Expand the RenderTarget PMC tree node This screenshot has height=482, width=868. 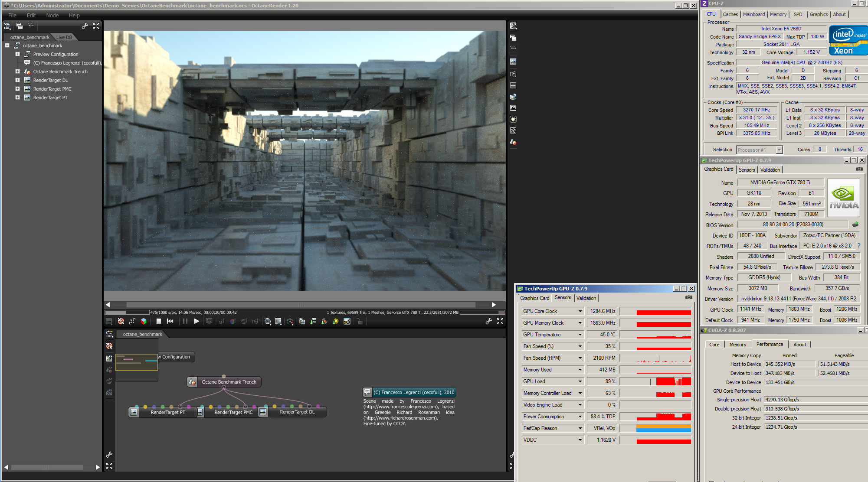[x=17, y=89]
